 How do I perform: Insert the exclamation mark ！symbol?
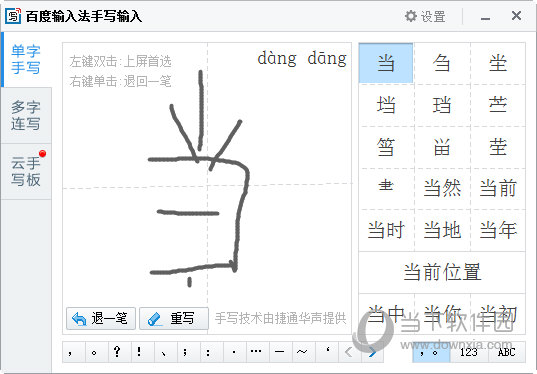(143, 352)
